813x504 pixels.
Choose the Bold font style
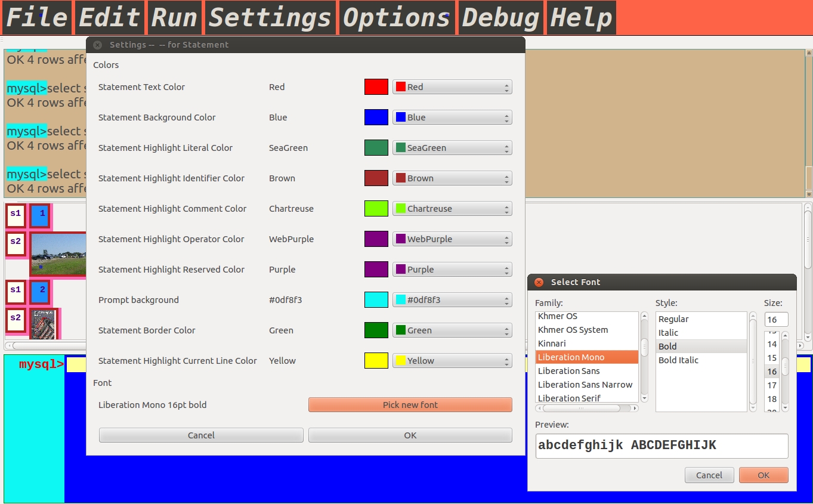(701, 347)
